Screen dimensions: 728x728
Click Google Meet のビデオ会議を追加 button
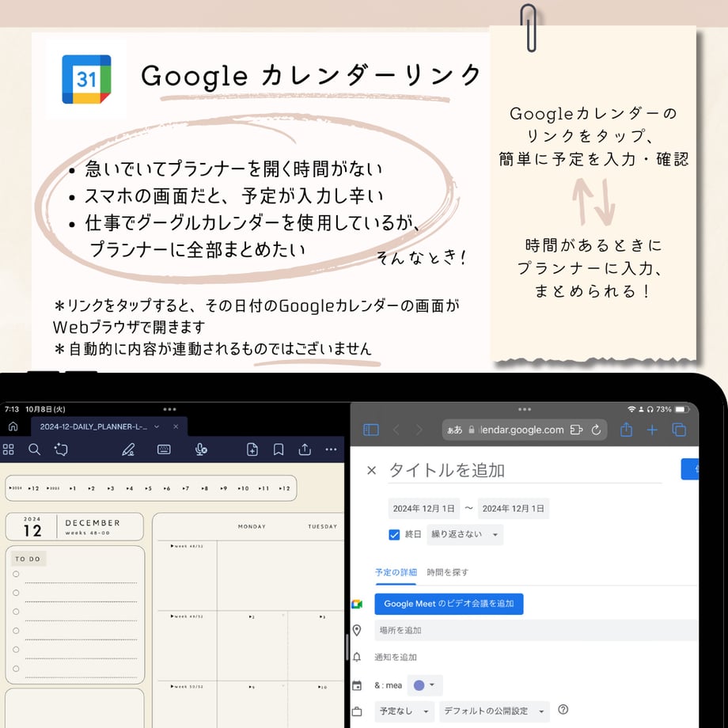(x=449, y=604)
